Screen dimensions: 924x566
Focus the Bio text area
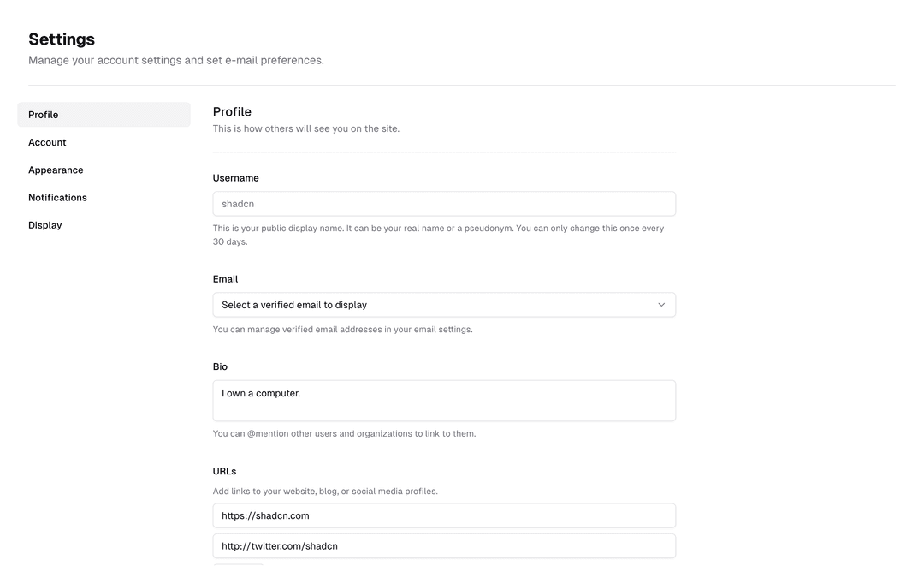444,400
